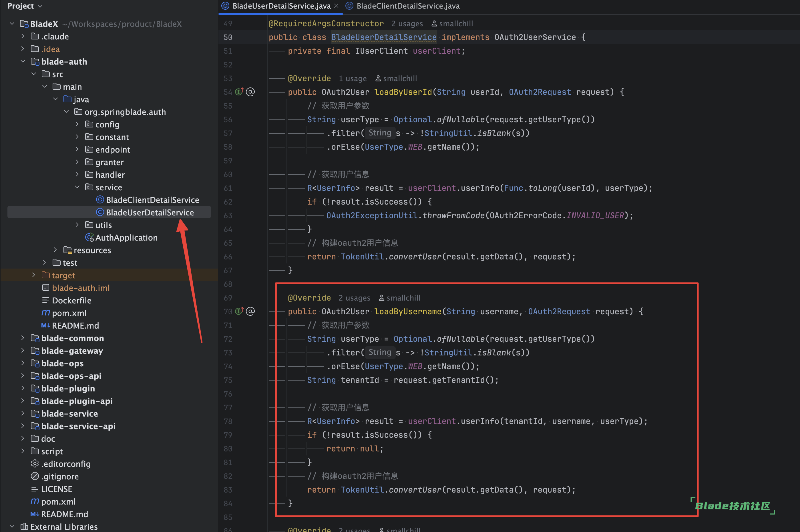Switch to BladeClientDetailService.java tab
800x532 pixels.
point(407,6)
